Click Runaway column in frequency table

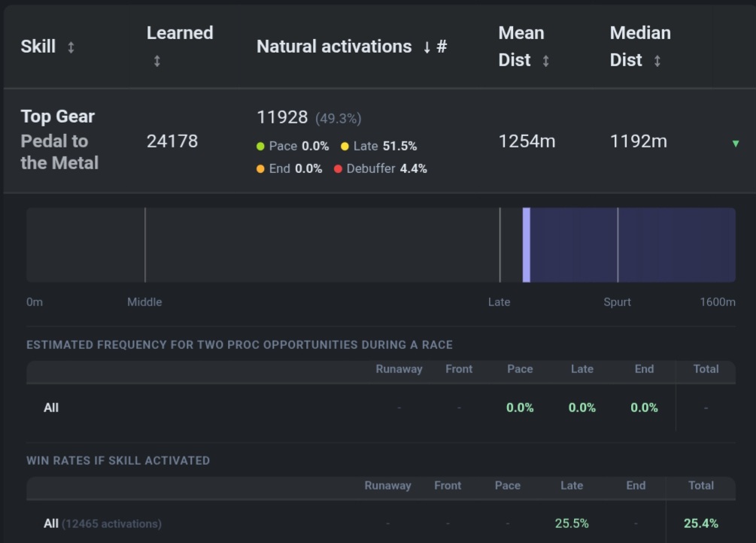point(399,369)
